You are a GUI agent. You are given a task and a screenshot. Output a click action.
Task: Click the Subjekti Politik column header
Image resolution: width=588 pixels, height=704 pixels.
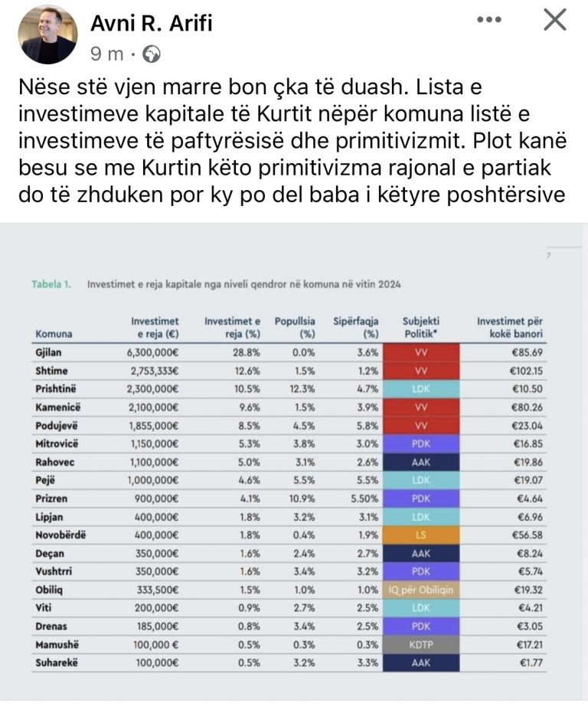coord(421,328)
